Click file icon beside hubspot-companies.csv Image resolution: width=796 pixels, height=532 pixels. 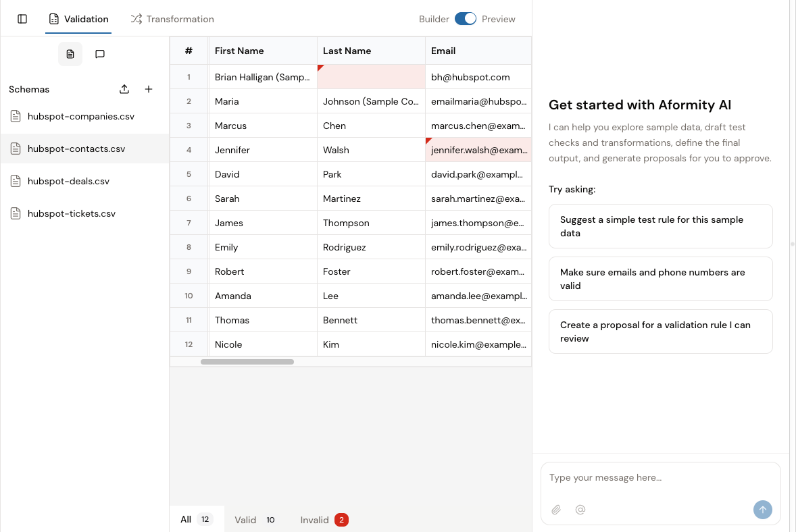pos(16,116)
